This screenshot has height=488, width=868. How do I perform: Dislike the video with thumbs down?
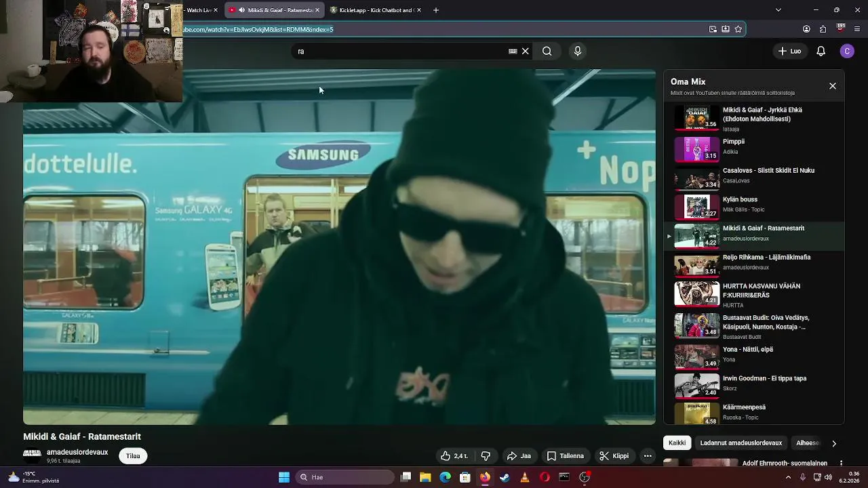(x=486, y=456)
